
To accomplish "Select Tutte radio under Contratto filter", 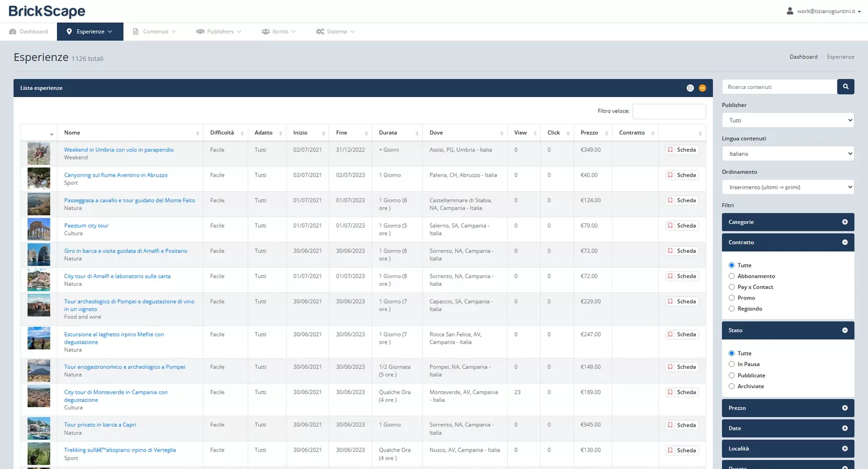I will point(732,265).
